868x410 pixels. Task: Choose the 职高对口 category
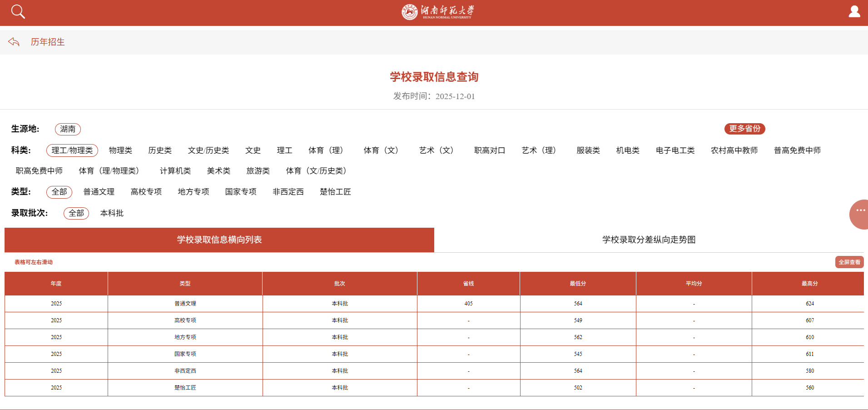[x=490, y=150]
